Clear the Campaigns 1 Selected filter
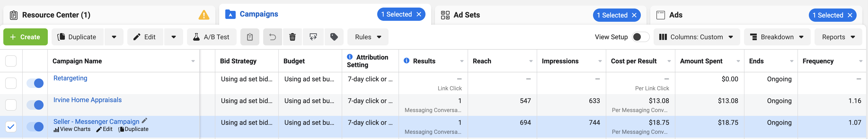Screen dimensions: 868x139 point(419,14)
